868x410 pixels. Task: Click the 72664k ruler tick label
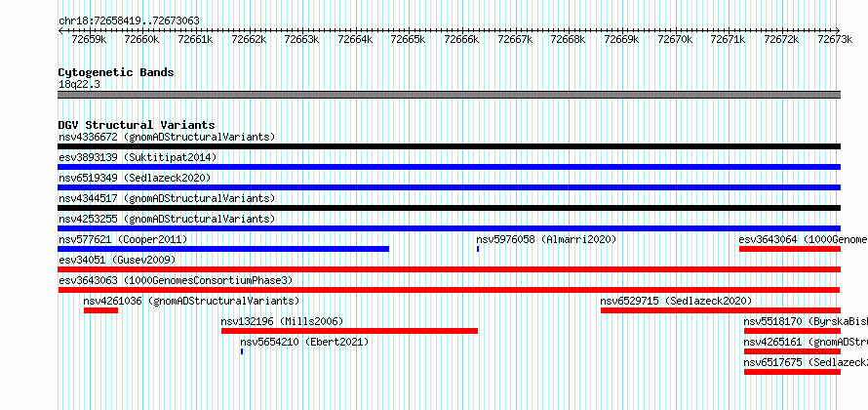355,39
